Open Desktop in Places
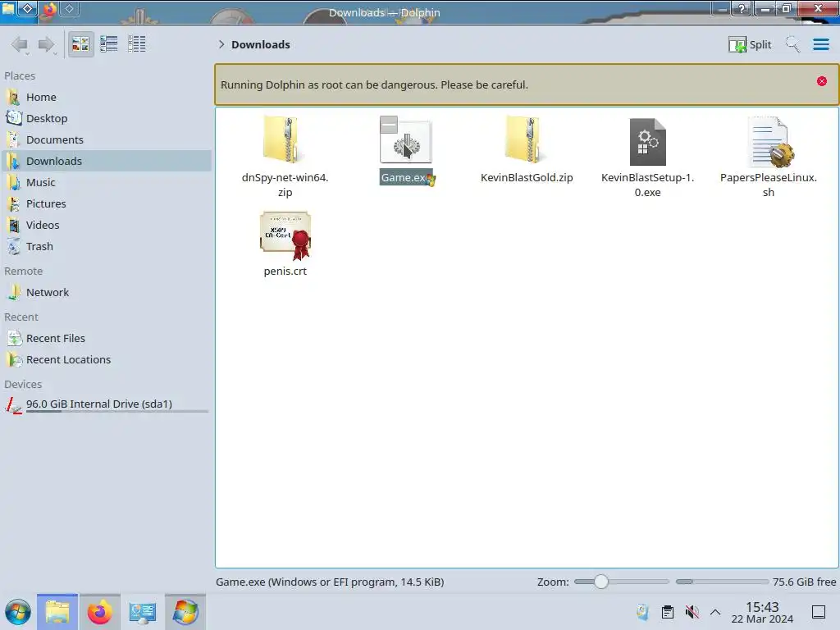 pyautogui.click(x=107, y=118)
